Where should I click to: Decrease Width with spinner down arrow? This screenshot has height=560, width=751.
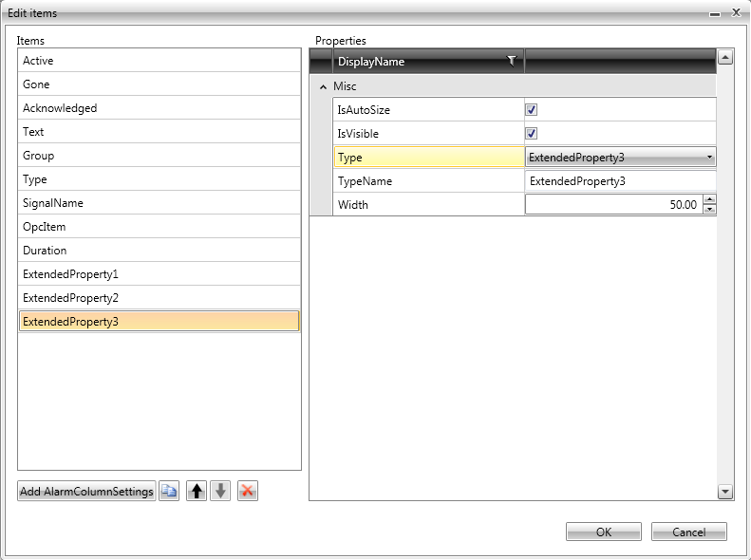(709, 209)
